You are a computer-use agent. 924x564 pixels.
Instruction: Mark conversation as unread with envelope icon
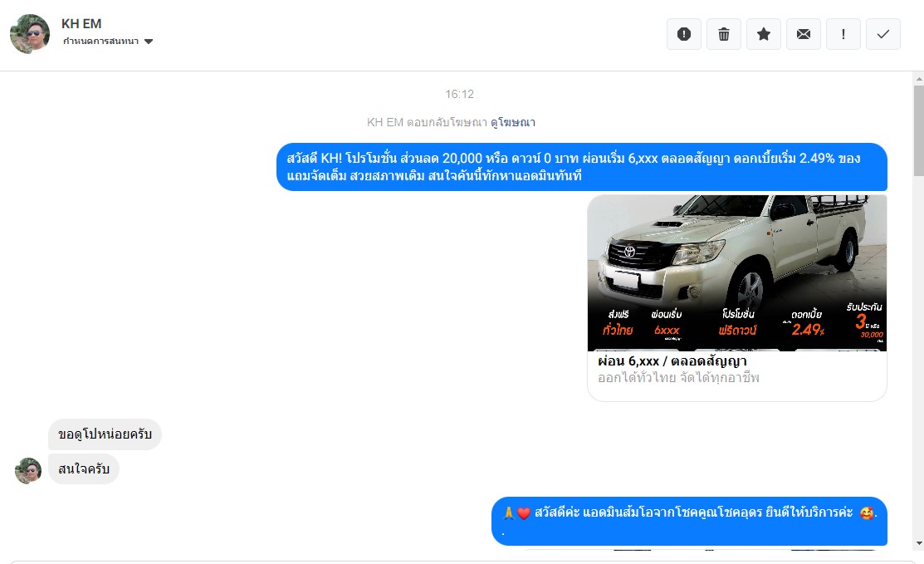[x=803, y=34]
